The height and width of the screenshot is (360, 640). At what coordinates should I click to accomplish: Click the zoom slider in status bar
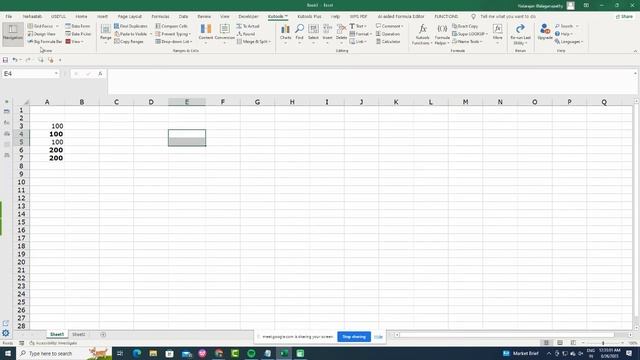click(603, 343)
